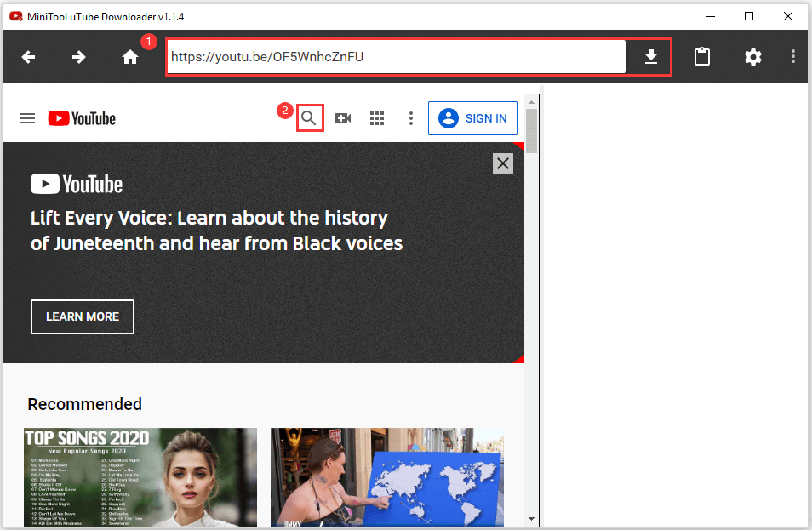This screenshot has height=530, width=812.
Task: Open settings gear icon
Action: (752, 57)
